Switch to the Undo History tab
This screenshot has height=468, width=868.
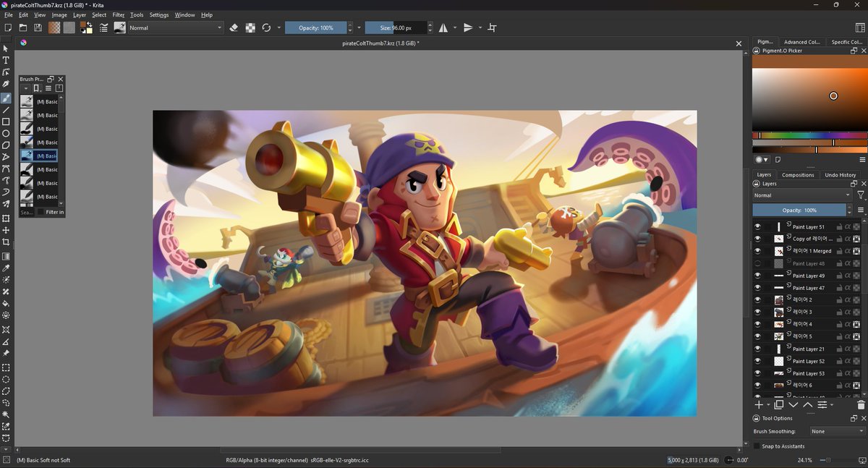pyautogui.click(x=841, y=174)
